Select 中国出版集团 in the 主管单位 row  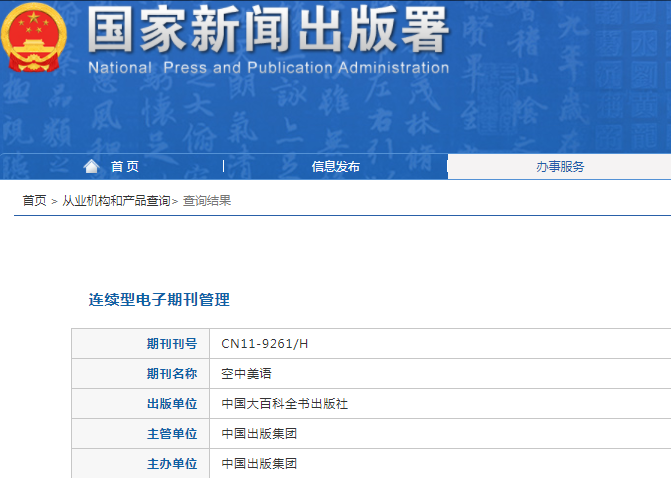[259, 433]
